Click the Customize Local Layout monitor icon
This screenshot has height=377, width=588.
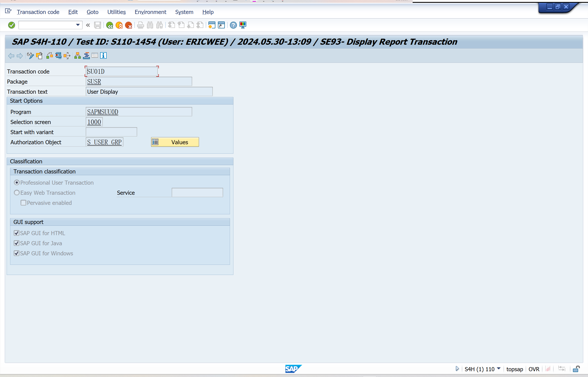[x=243, y=25]
